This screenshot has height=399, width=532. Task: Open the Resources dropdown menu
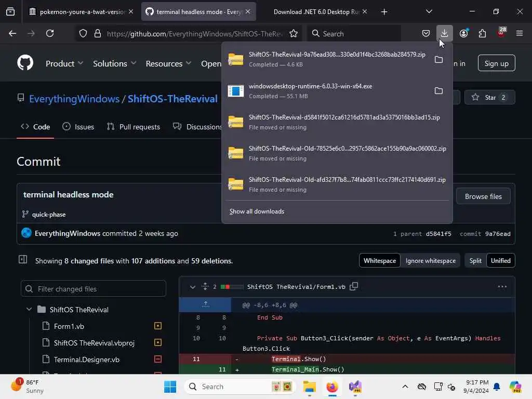tap(169, 63)
